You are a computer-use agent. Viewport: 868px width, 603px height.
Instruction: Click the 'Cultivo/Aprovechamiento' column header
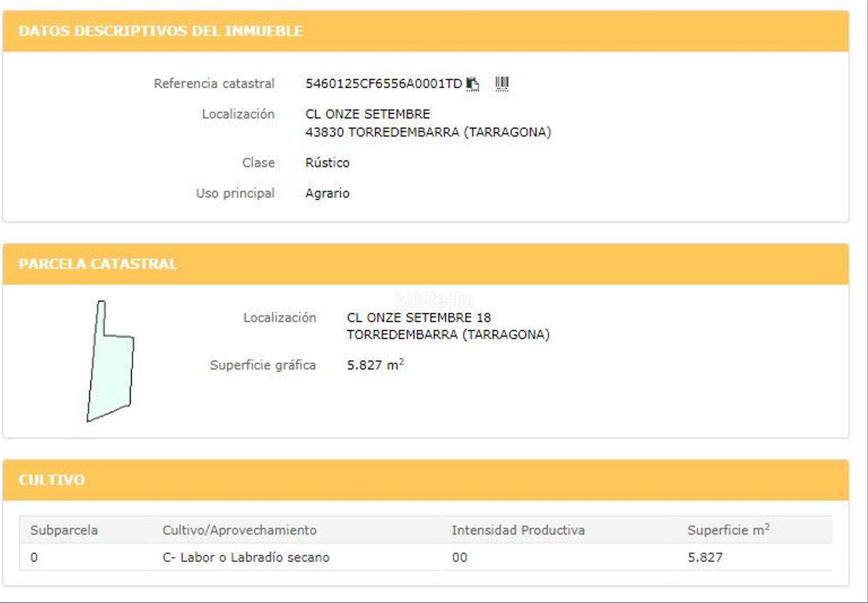(x=239, y=530)
